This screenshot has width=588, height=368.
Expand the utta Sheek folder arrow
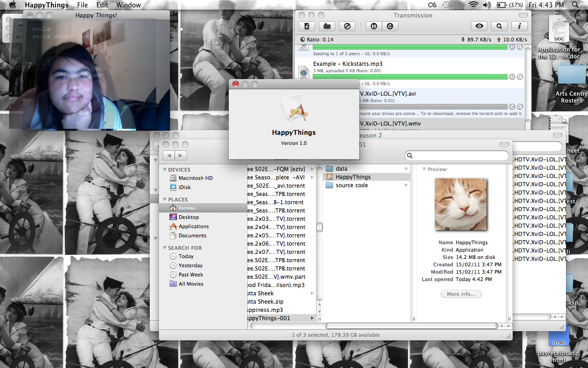pyautogui.click(x=312, y=293)
